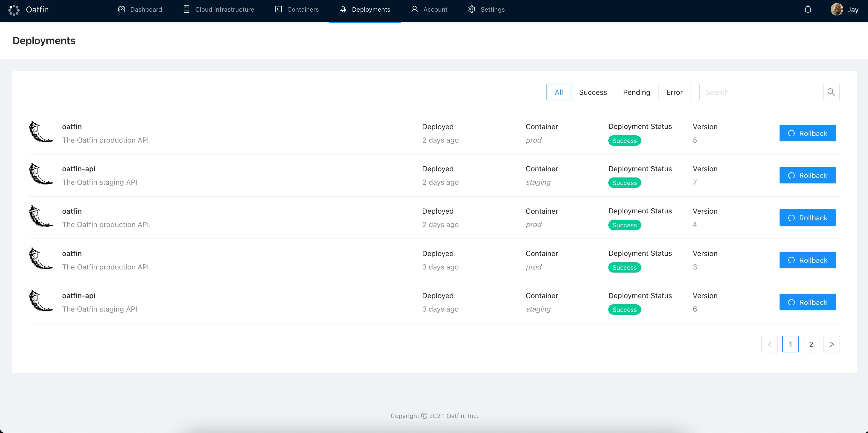Rollback oatfin-api version 6 deployment

pos(807,302)
